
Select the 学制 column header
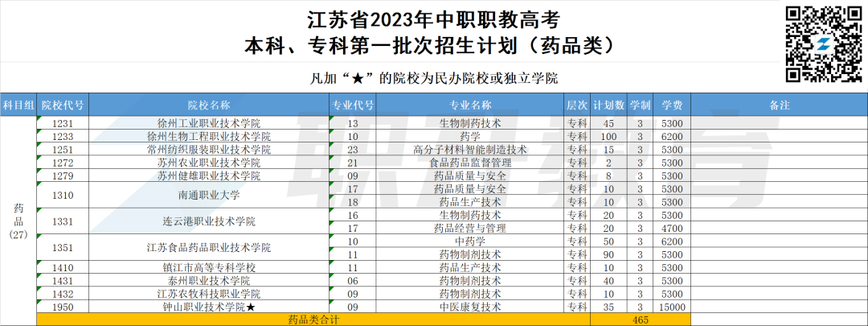[640, 104]
